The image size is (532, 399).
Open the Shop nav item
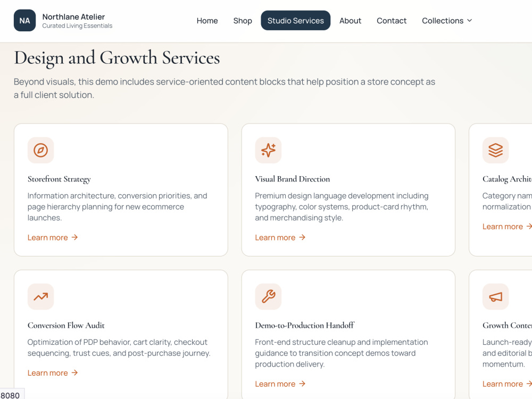click(243, 21)
